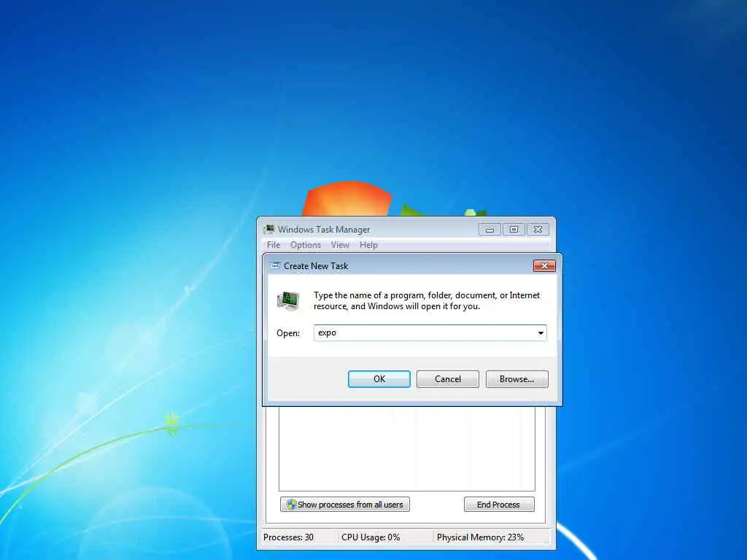Viewport: 747px width, 560px height.
Task: Click End Process in Task Manager
Action: click(x=499, y=505)
